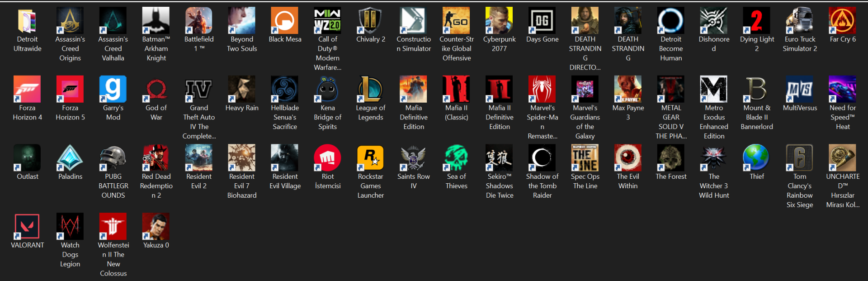Select Detroit Become Human shortcut
The image size is (868, 281).
coord(671,21)
